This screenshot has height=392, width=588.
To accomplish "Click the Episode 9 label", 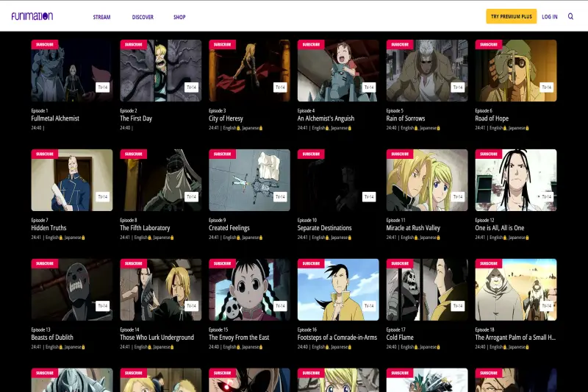I will coord(218,220).
